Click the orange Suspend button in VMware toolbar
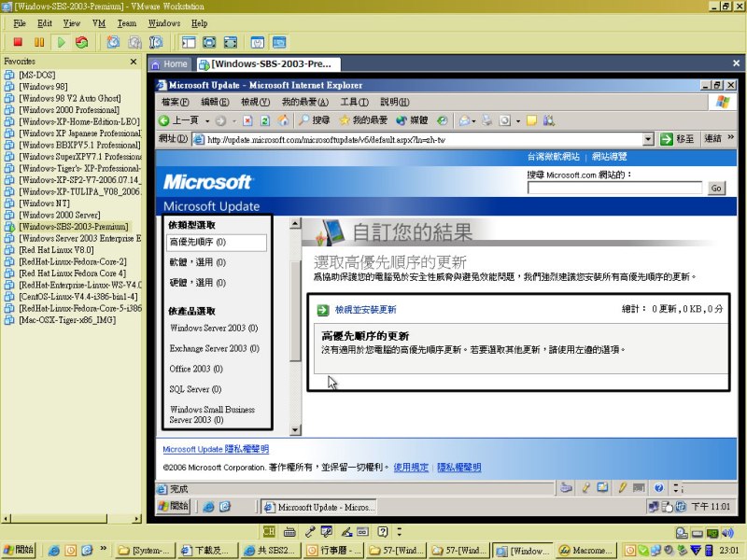747x560 pixels. (39, 42)
